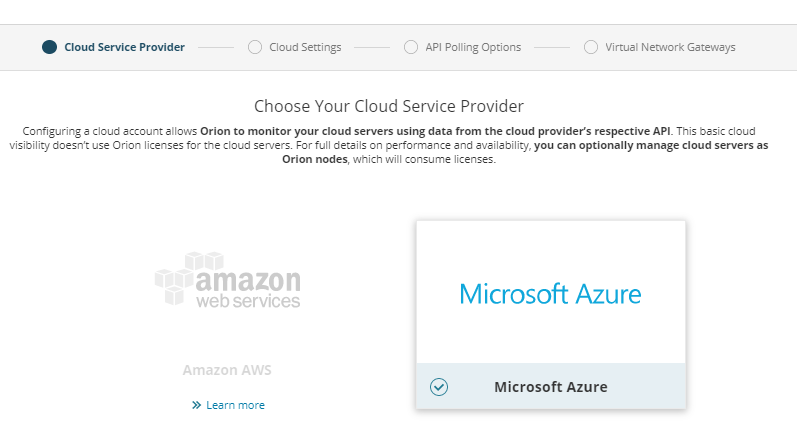Click the line between Cloud Settings and API Polling

372,47
